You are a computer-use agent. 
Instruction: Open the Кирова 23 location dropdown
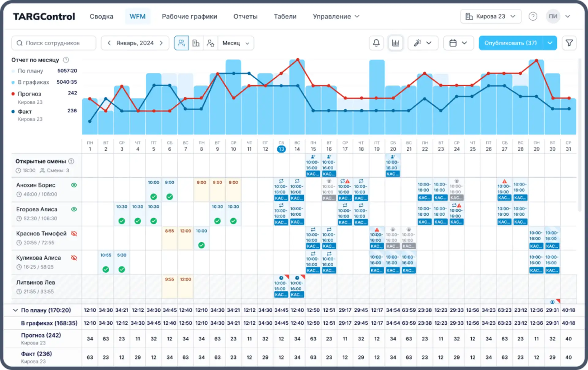pos(490,16)
